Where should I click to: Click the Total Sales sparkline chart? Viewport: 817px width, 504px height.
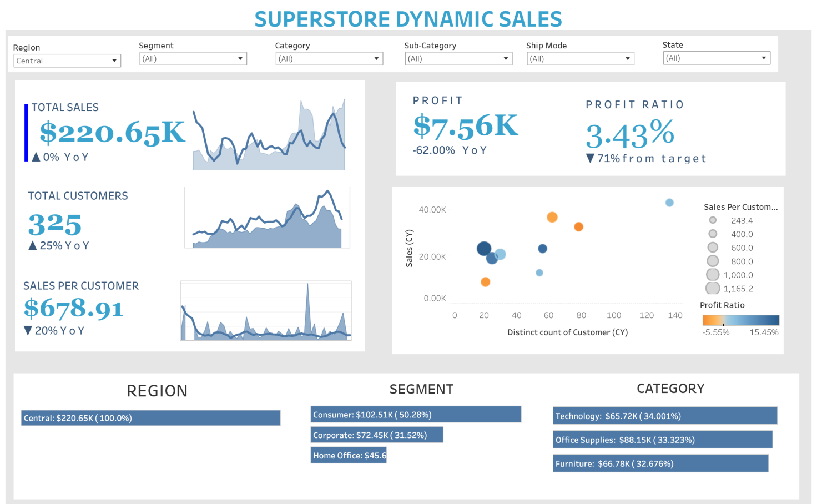269,134
